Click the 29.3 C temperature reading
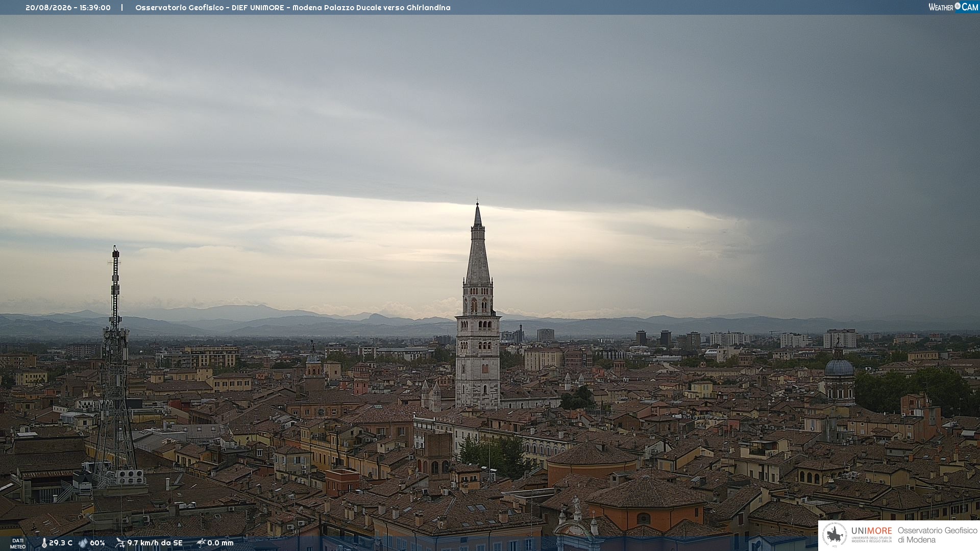The image size is (980, 551). pyautogui.click(x=61, y=543)
